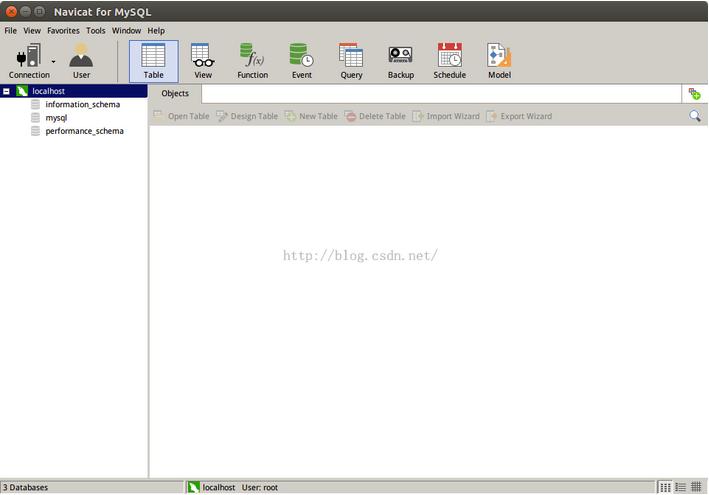Close the Navicat window
The height and width of the screenshot is (495, 709).
tap(12, 12)
